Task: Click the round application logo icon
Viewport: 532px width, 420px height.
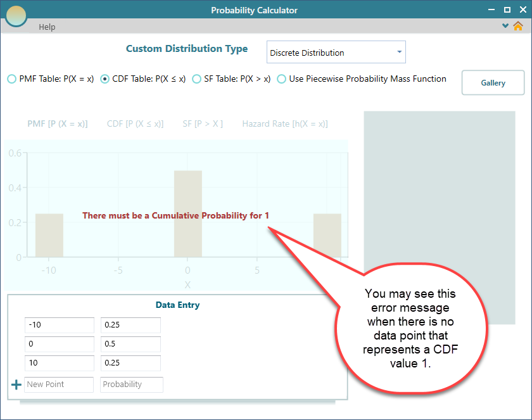Action: 16,15
